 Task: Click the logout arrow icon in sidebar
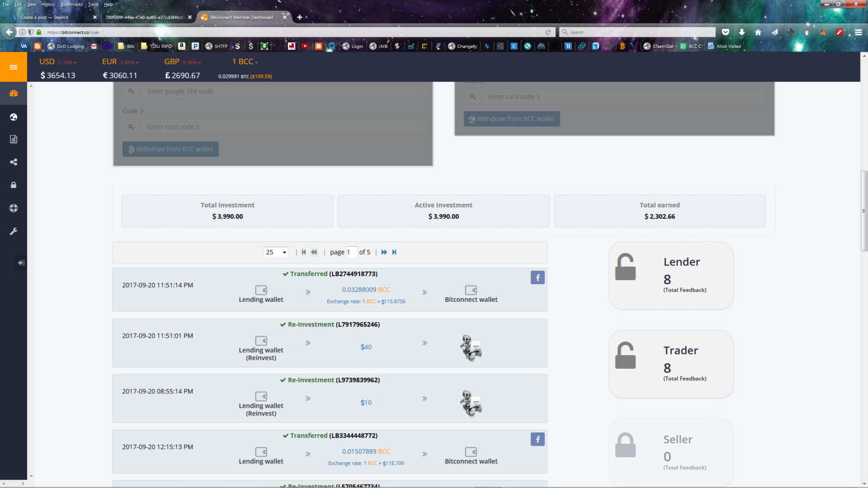coord(21,263)
